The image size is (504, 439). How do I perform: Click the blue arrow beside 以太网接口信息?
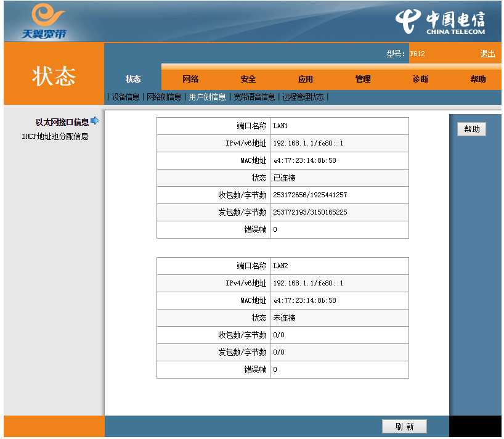[x=95, y=121]
